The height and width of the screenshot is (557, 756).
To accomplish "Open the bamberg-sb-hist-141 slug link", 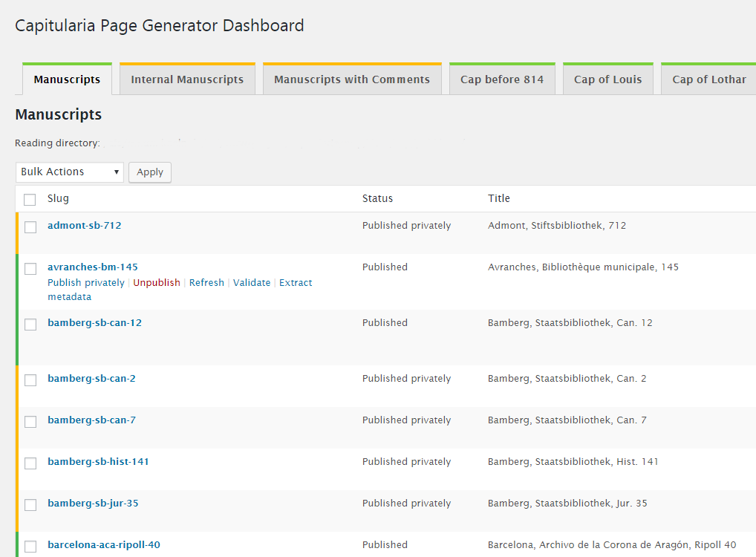I will (98, 462).
